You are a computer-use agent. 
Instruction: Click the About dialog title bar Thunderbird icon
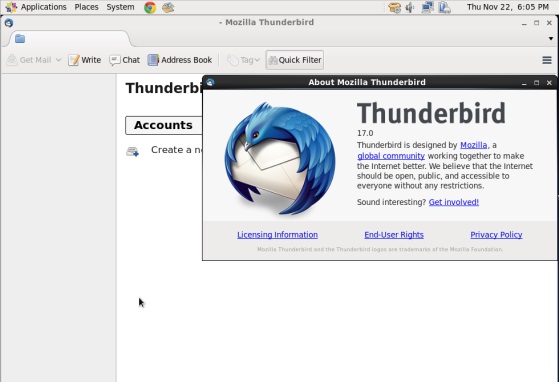(x=210, y=82)
